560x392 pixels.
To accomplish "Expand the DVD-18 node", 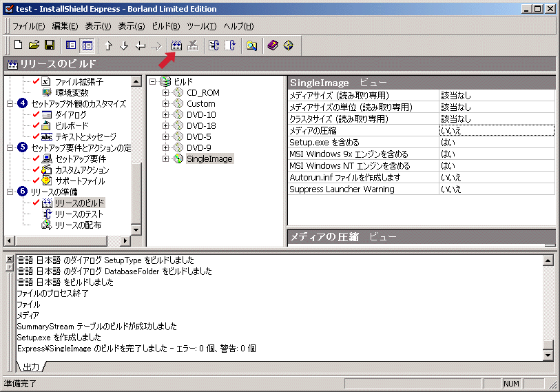I will 165,126.
